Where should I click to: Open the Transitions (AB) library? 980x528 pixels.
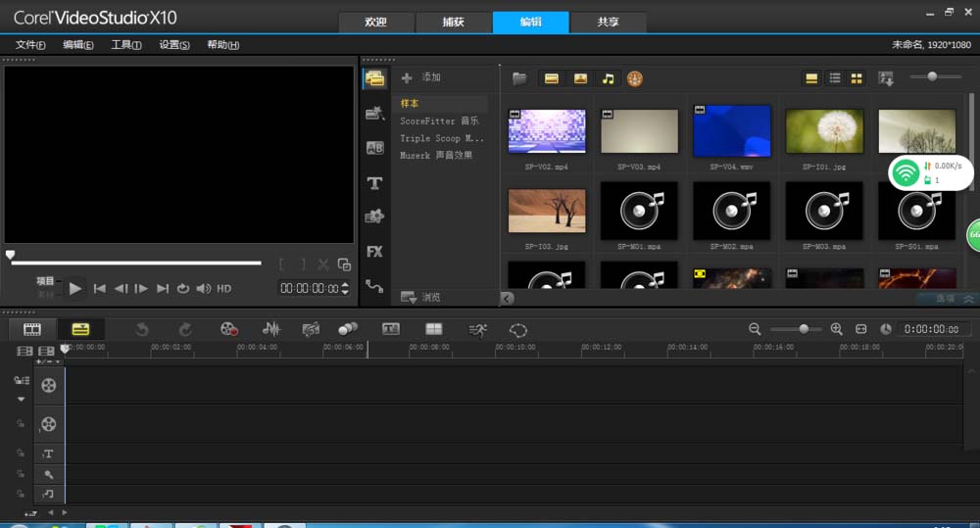pyautogui.click(x=374, y=148)
